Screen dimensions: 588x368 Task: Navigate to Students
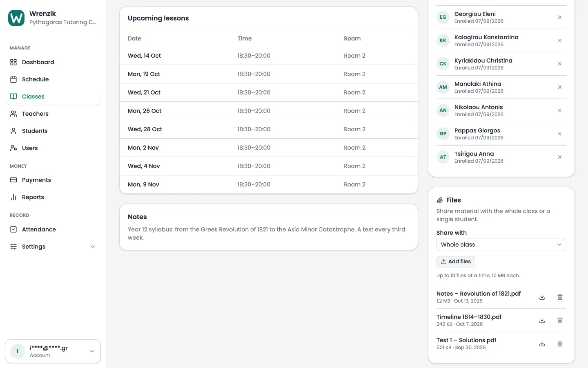click(x=53, y=131)
